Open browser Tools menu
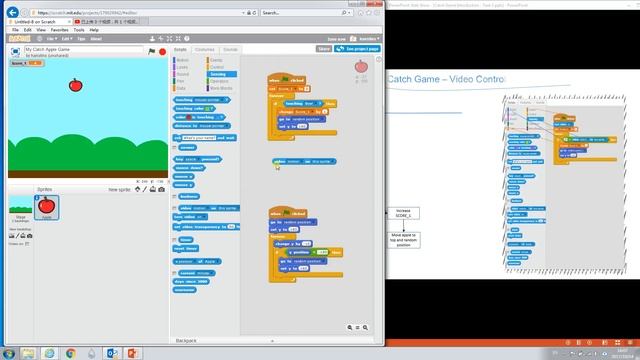 pos(79,30)
